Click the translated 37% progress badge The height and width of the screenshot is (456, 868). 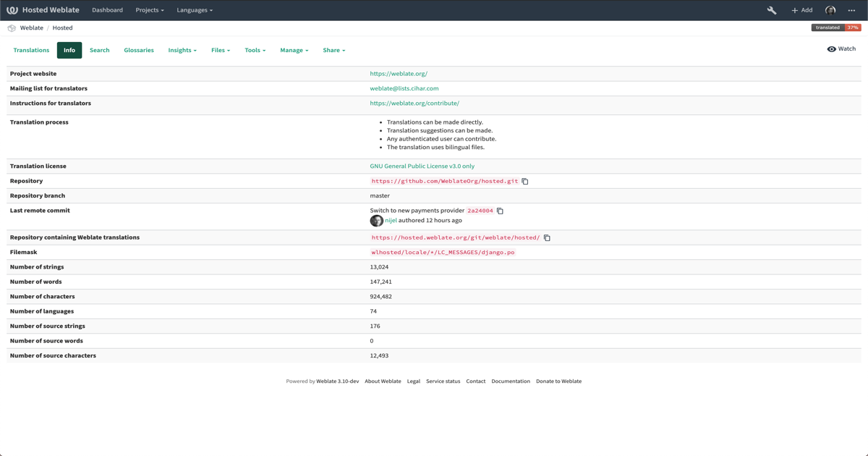pos(836,28)
